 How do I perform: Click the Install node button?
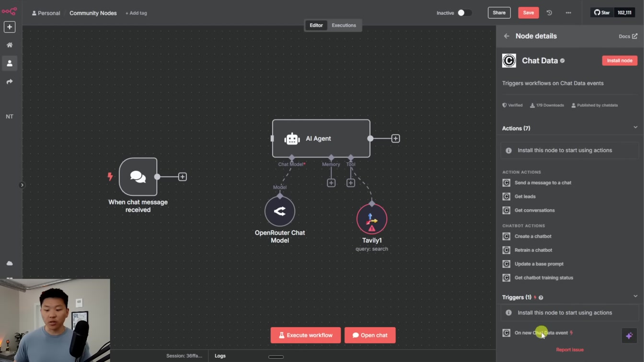point(620,61)
